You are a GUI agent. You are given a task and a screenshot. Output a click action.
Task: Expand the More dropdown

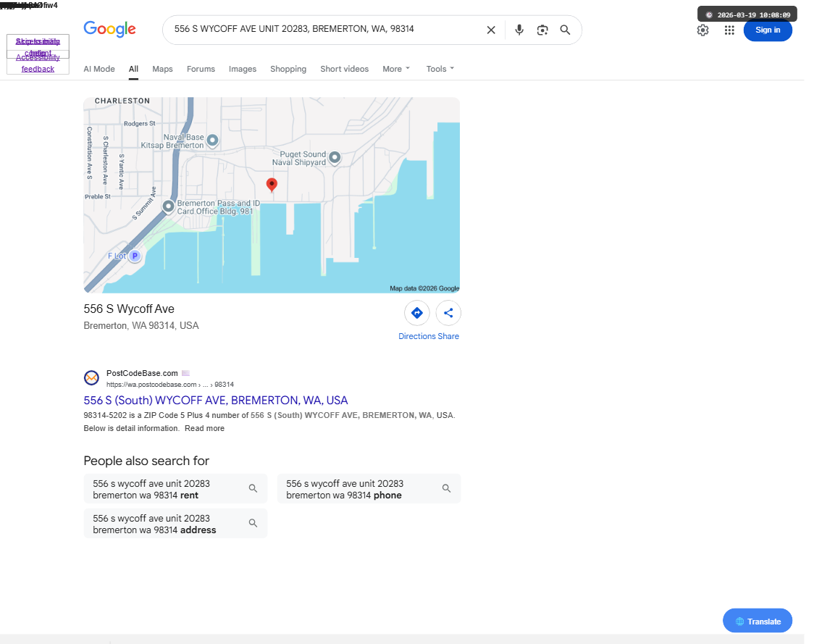396,69
